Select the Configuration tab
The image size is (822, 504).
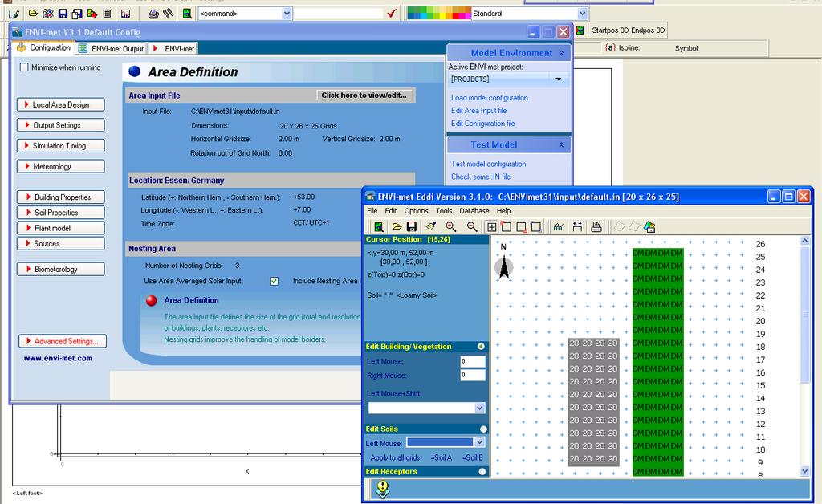[43, 47]
